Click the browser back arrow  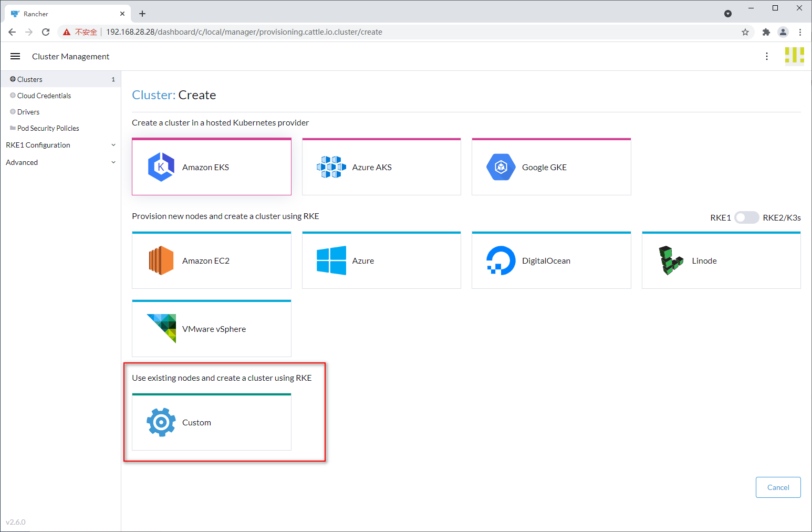coord(12,32)
